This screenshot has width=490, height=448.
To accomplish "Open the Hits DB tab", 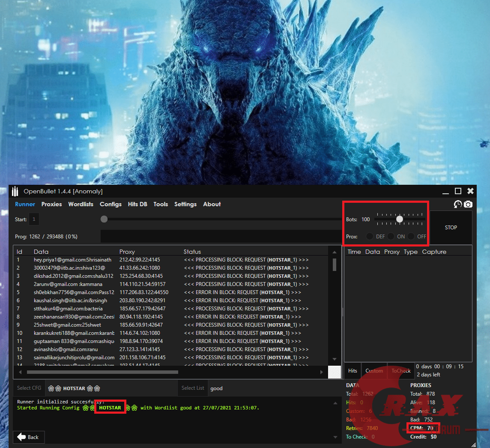I will click(x=137, y=204).
